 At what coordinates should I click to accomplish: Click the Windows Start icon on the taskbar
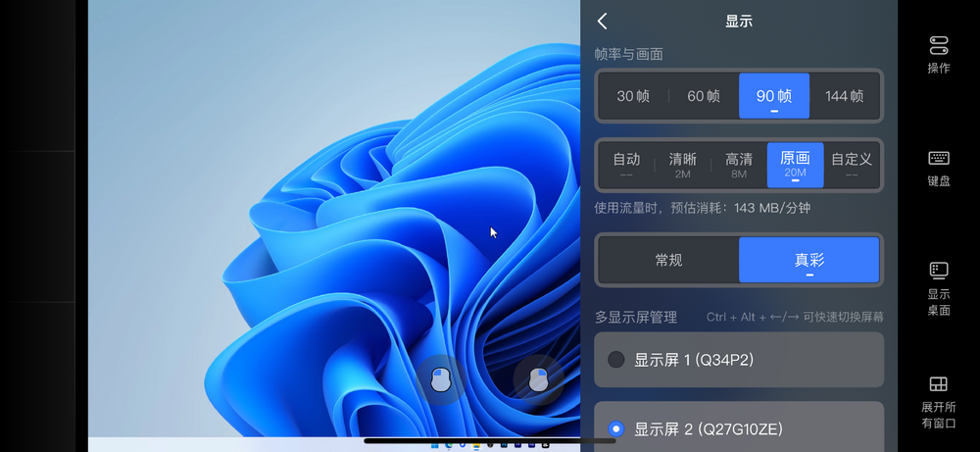click(x=434, y=444)
